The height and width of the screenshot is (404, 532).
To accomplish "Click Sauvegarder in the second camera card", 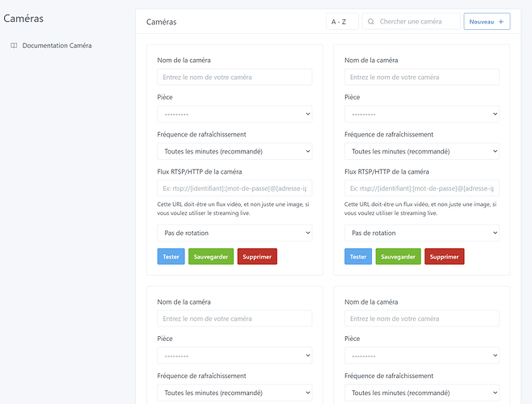I will click(398, 256).
